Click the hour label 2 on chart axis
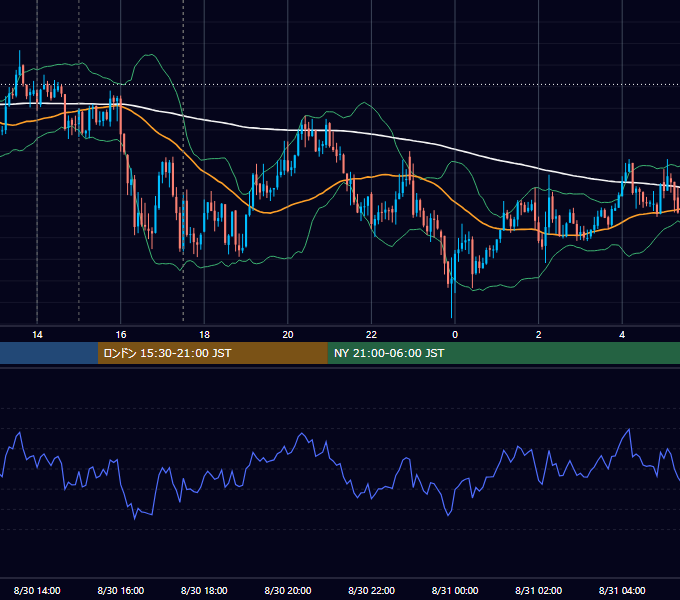The width and height of the screenshot is (680, 600). coord(539,335)
